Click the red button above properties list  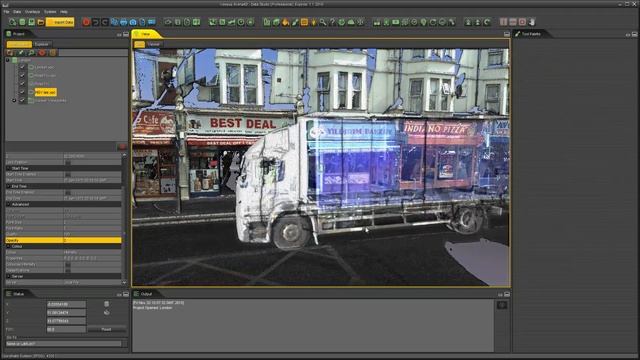pyautogui.click(x=122, y=147)
